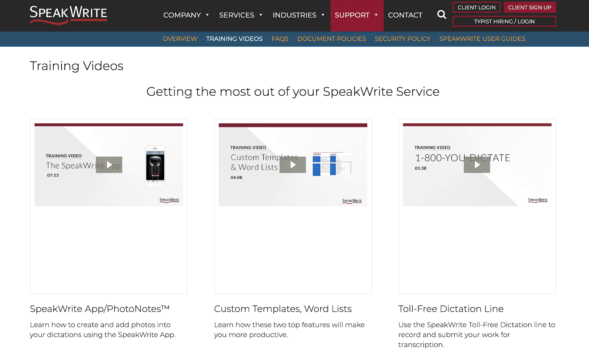Click the document preview in Custom Templates thumbnail
589x364 pixels.
tap(332, 164)
